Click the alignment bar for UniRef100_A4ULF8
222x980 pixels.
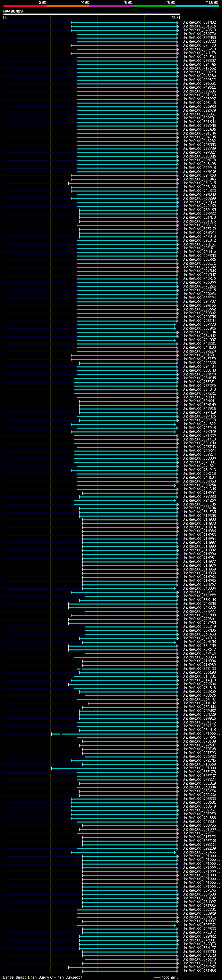[125, 53]
